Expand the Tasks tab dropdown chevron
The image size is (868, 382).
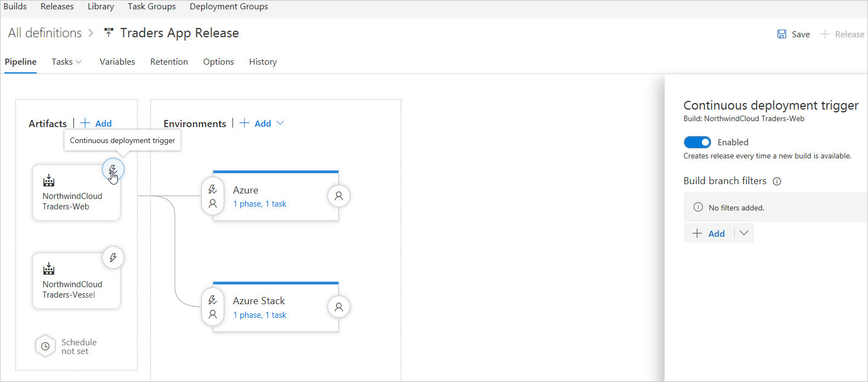tap(78, 62)
